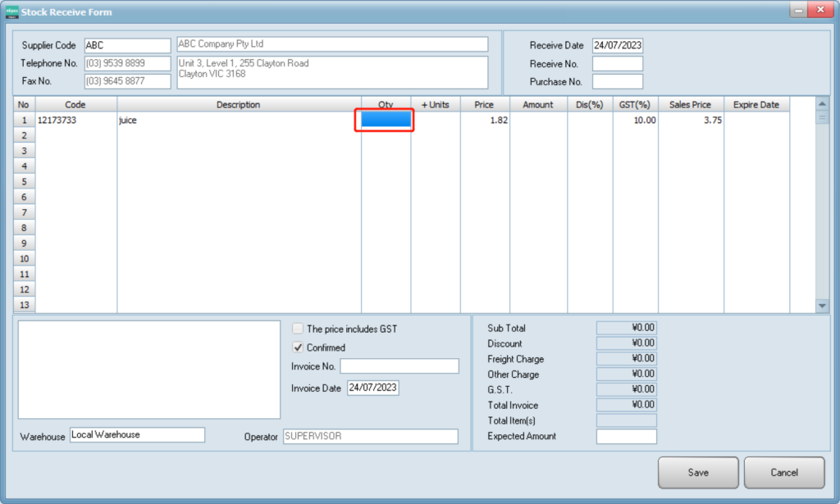The image size is (840, 504).
Task: Select row header number 2 in grid
Action: (24, 136)
